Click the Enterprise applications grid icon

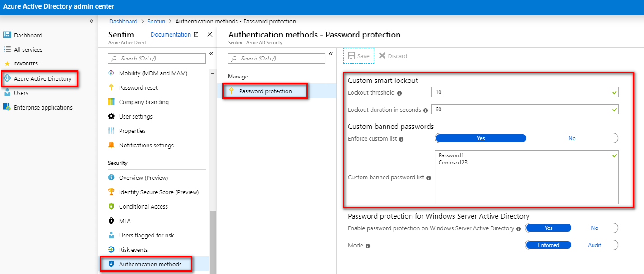pyautogui.click(x=7, y=107)
